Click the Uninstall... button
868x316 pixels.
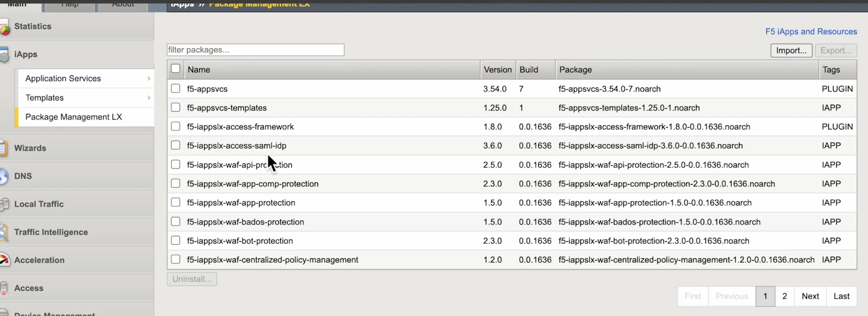click(192, 279)
